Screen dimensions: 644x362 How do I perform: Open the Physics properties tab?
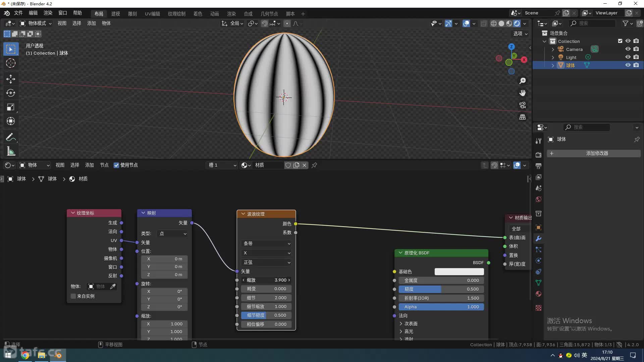click(x=538, y=261)
